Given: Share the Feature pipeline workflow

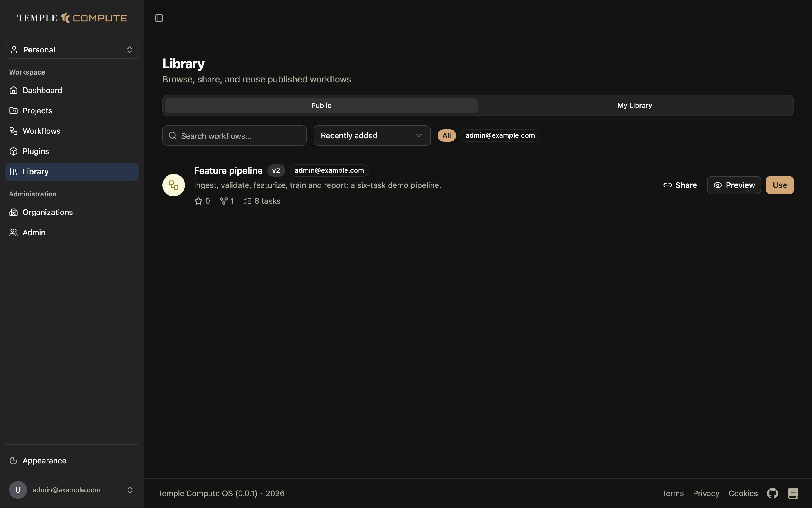Looking at the screenshot, I should pyautogui.click(x=680, y=185).
